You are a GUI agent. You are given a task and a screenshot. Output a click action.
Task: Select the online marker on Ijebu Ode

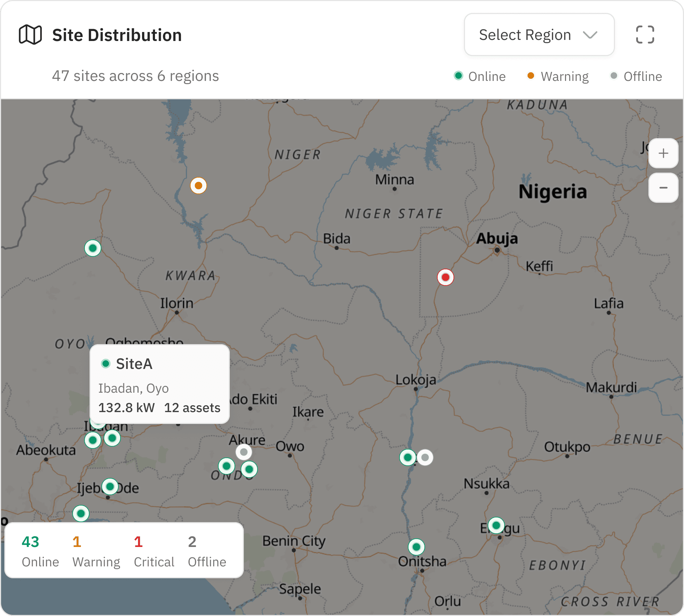point(110,487)
